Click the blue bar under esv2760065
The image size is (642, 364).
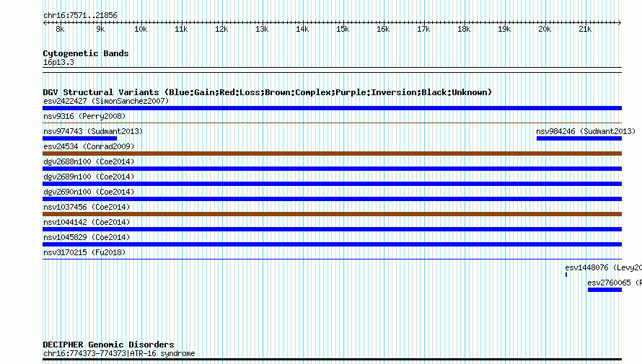[604, 290]
